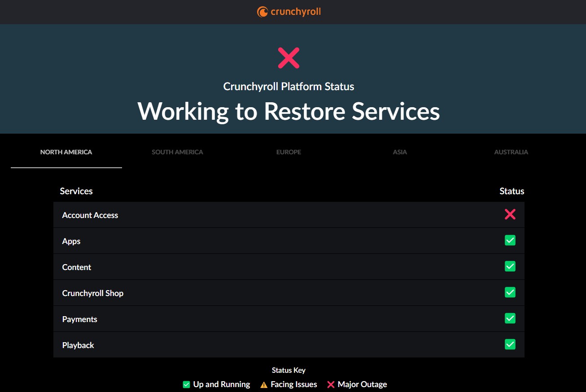Select the NORTH AMERICA tab
The height and width of the screenshot is (392, 586).
[x=66, y=152]
